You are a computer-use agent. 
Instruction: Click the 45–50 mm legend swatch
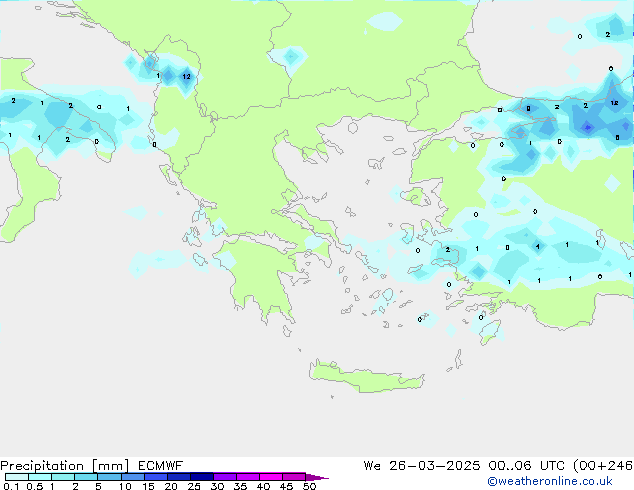point(294,477)
